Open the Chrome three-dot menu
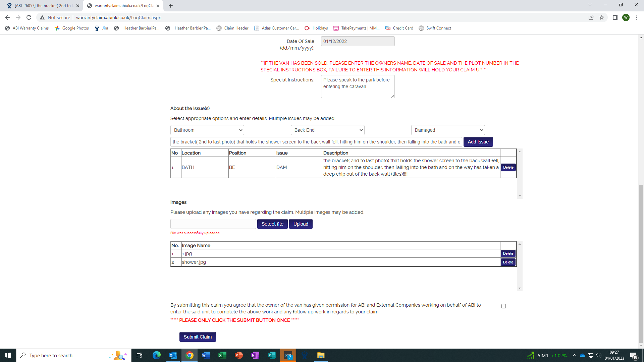The image size is (644, 362). 637,17
